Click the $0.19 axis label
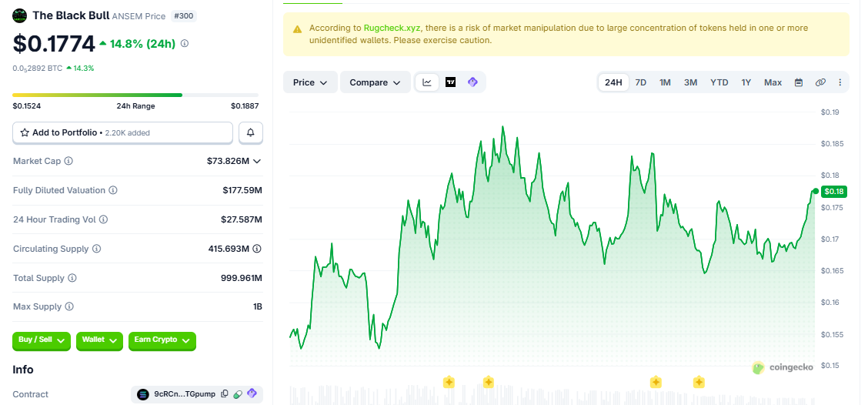 click(x=830, y=112)
